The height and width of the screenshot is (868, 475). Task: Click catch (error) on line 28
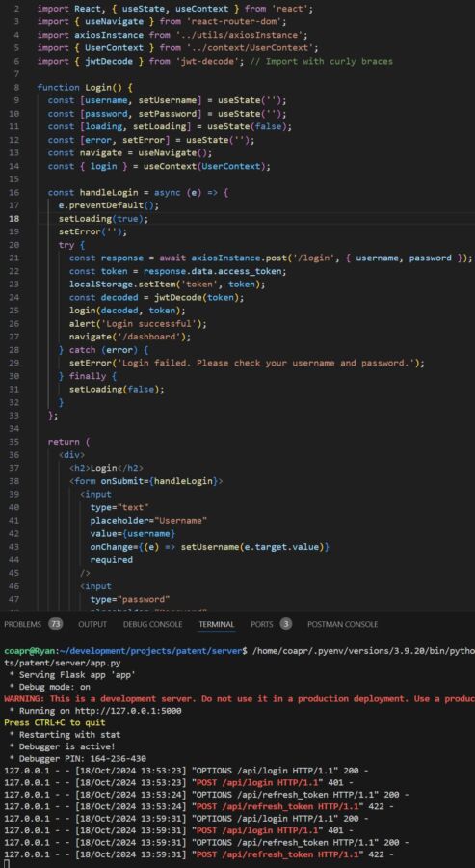click(101, 350)
